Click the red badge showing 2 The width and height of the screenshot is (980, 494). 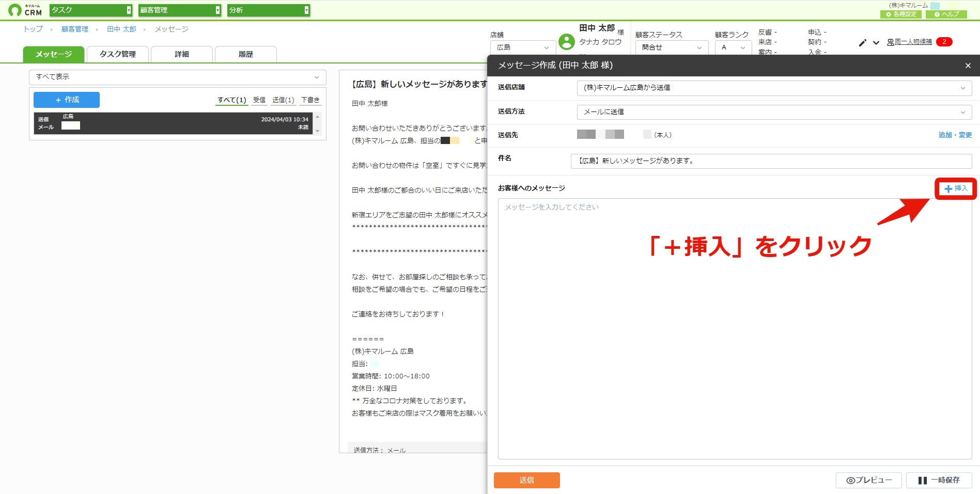pos(944,42)
